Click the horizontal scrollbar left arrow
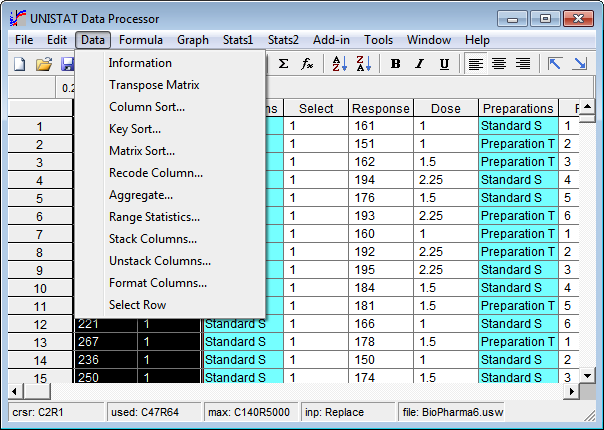 point(15,391)
